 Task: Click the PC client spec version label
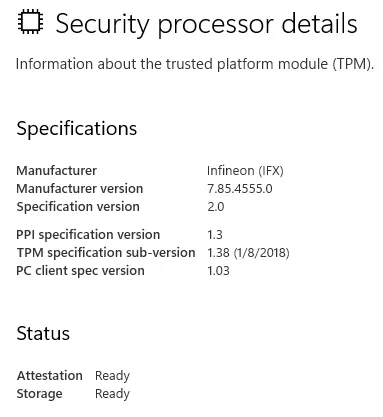coord(80,271)
